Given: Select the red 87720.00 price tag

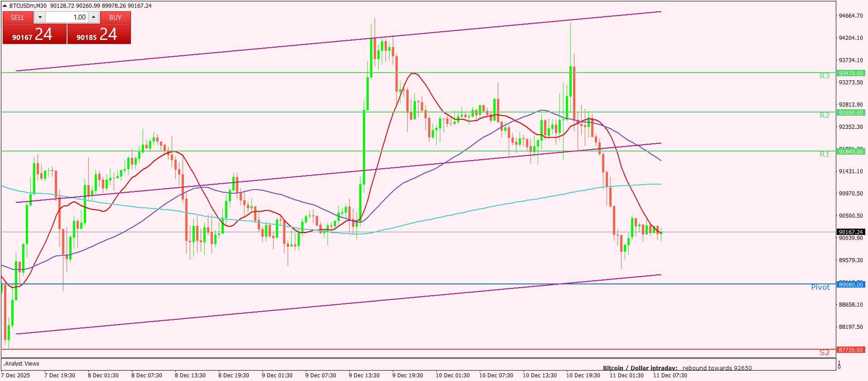Looking at the screenshot, I should 850,350.
